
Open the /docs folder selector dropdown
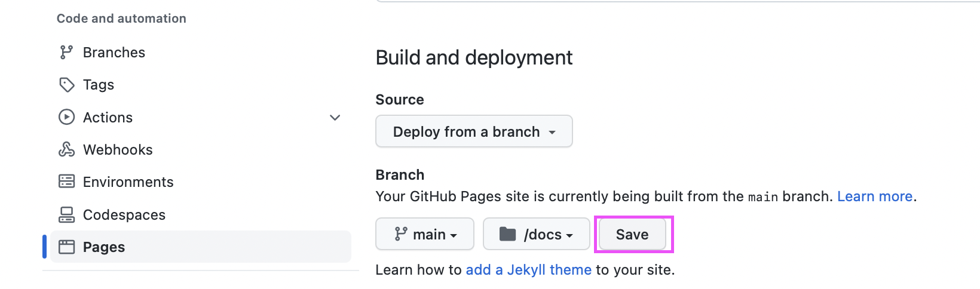click(x=536, y=234)
